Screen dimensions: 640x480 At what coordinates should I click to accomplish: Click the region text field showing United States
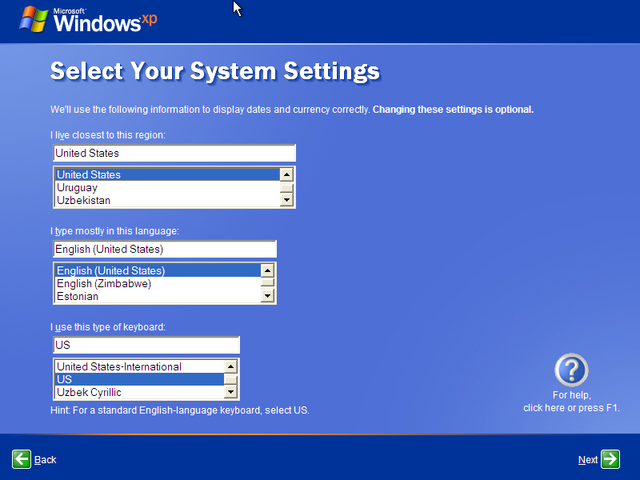point(174,153)
